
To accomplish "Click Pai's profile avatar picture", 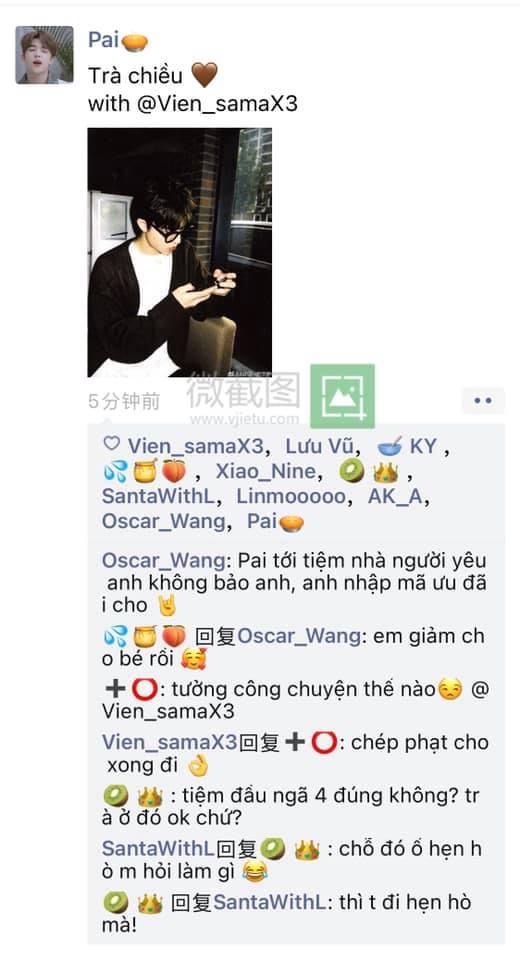I will click(x=44, y=54).
